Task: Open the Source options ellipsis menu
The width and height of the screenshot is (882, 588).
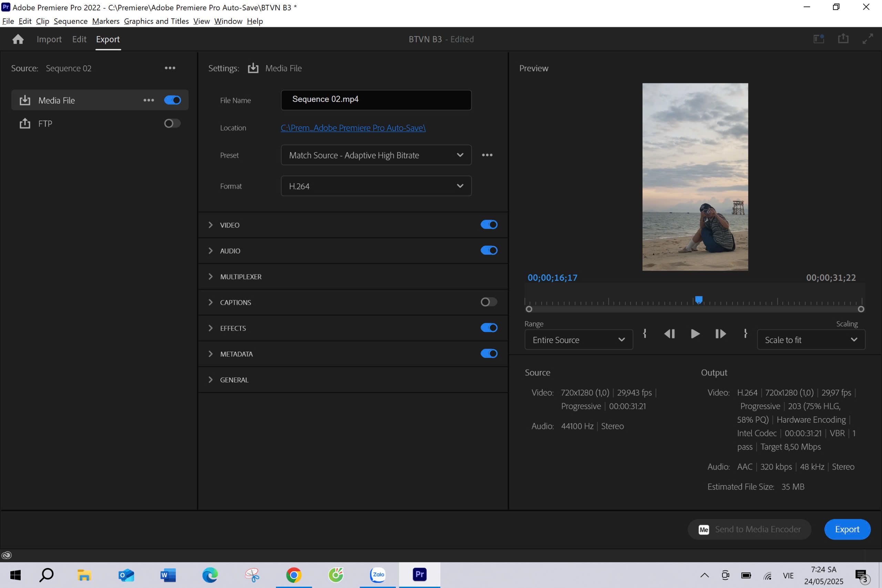Action: pos(170,68)
